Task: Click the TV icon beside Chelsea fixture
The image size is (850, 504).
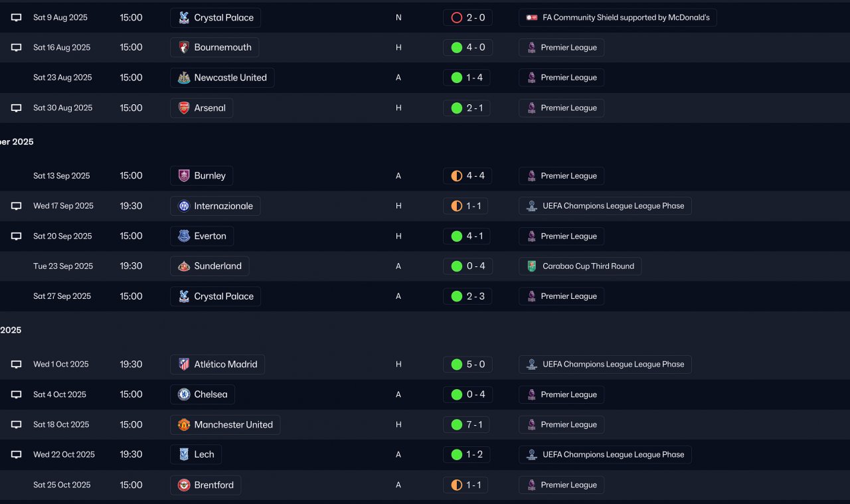Action: click(x=17, y=394)
